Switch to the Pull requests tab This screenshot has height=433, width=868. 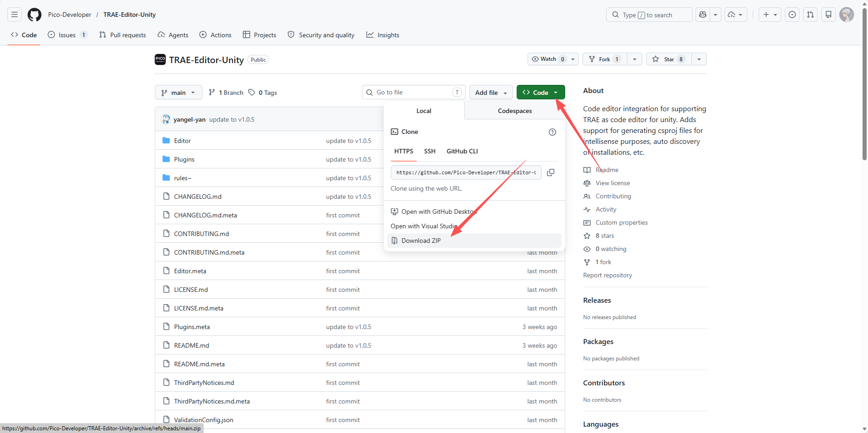click(x=123, y=35)
